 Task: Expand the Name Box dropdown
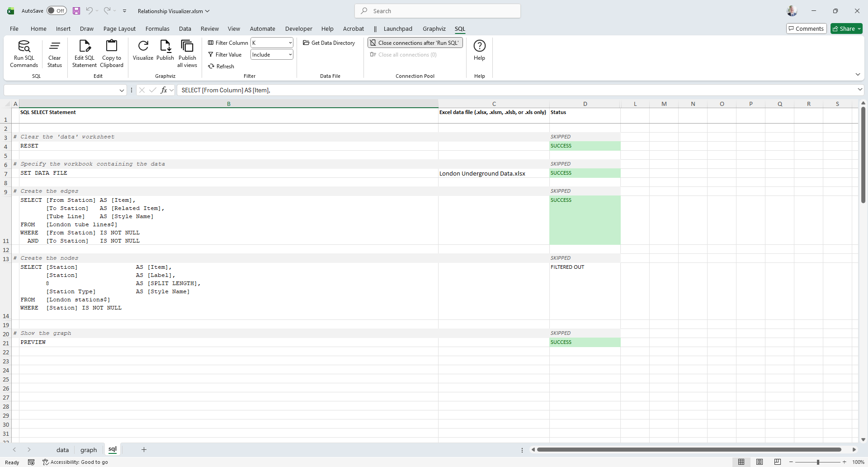click(x=122, y=91)
